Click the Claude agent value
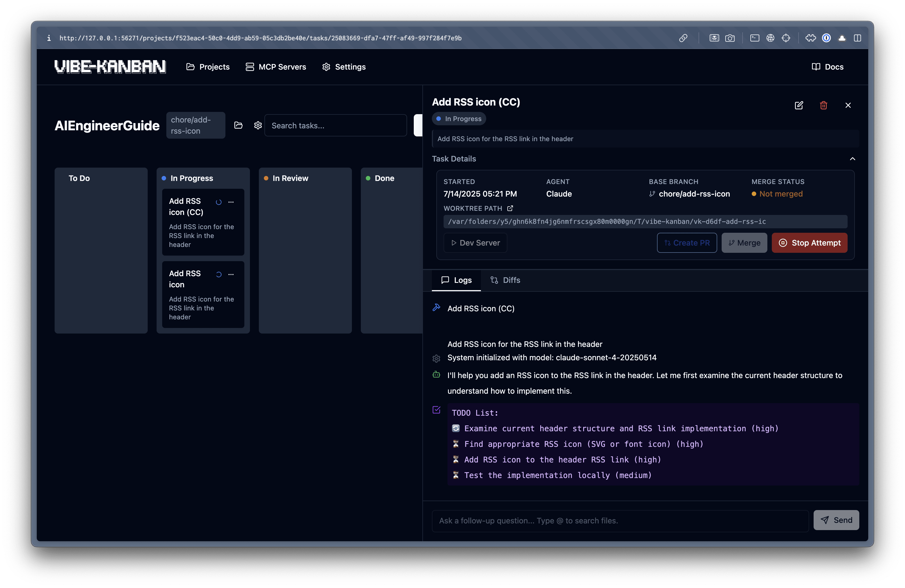Image resolution: width=905 pixels, height=588 pixels. coord(559,194)
